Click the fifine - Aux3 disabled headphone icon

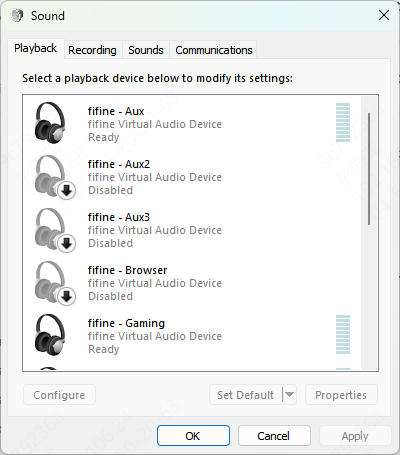(x=55, y=230)
